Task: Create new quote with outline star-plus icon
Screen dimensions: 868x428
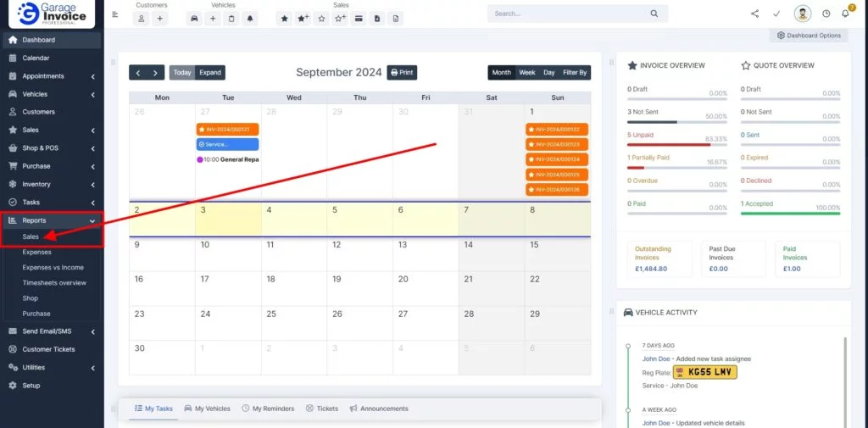Action: 340,19
